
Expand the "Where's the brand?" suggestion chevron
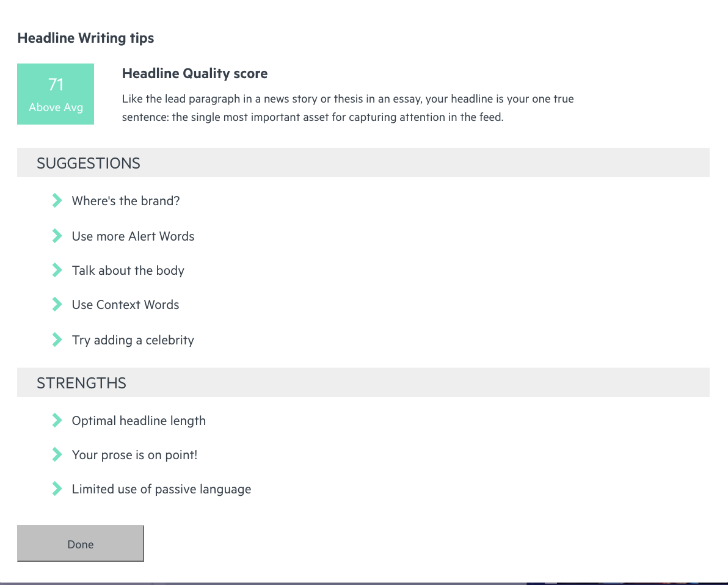click(x=57, y=200)
